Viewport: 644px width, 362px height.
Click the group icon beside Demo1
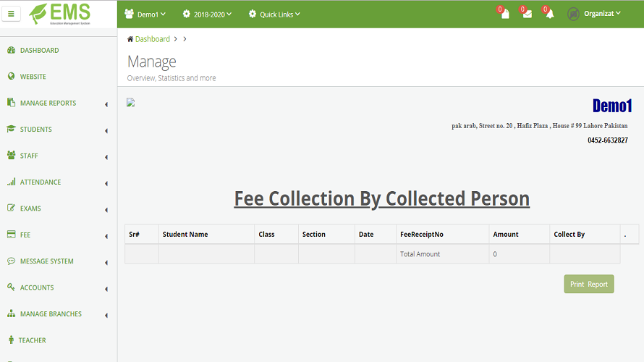129,14
